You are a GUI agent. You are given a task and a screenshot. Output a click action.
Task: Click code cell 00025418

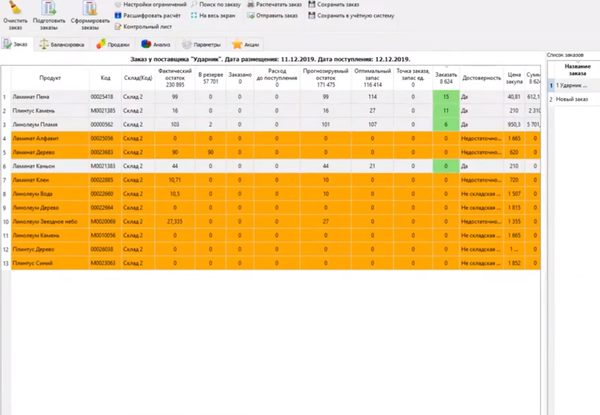[105, 97]
